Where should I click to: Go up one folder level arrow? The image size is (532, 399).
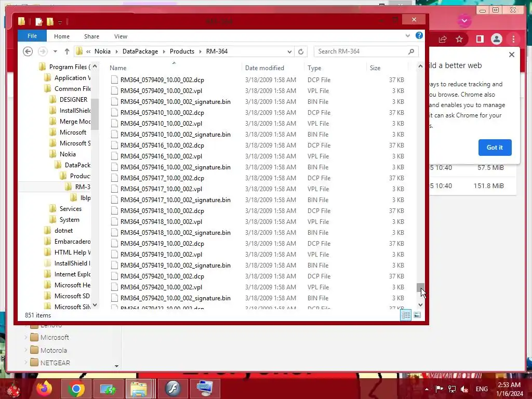point(67,51)
